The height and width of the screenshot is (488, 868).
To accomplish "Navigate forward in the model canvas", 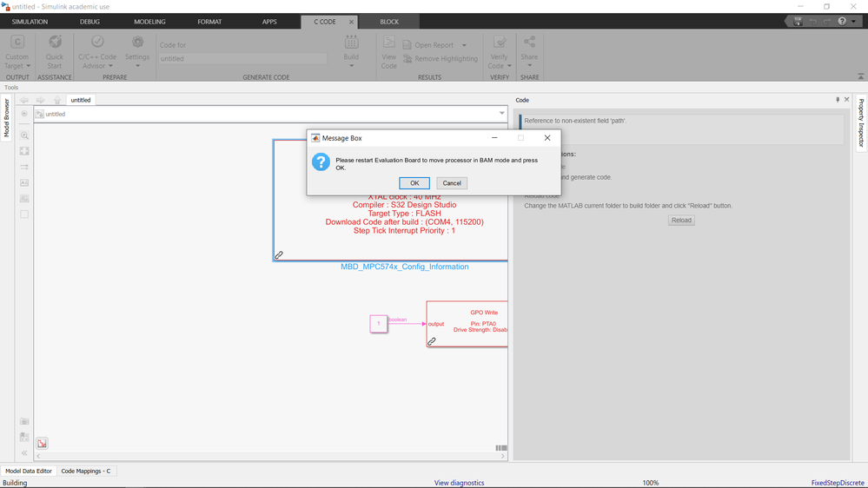I will pyautogui.click(x=41, y=100).
